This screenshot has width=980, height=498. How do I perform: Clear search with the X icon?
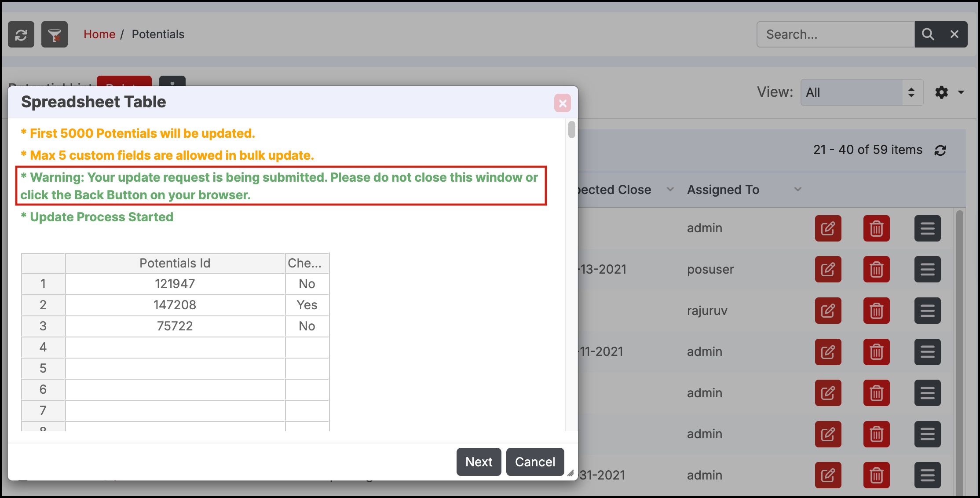[x=954, y=34]
